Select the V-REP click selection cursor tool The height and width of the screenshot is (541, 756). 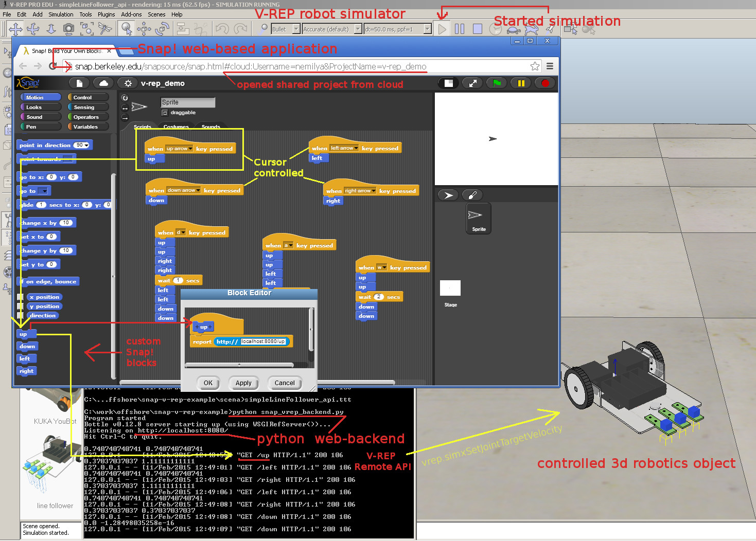pos(127,29)
